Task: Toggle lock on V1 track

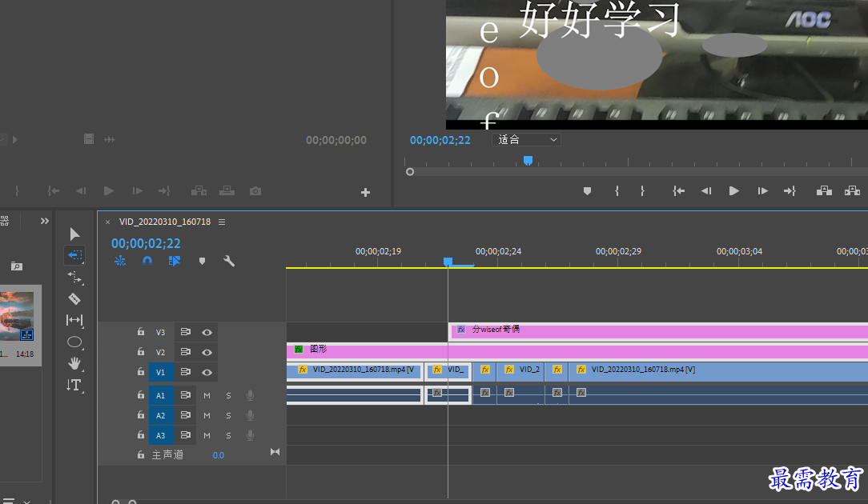Action: (141, 372)
